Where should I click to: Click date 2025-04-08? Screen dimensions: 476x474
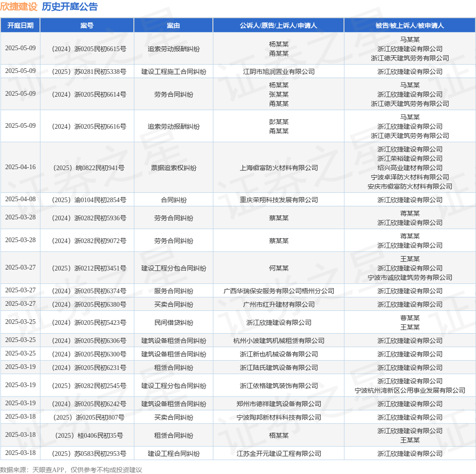[20, 199]
